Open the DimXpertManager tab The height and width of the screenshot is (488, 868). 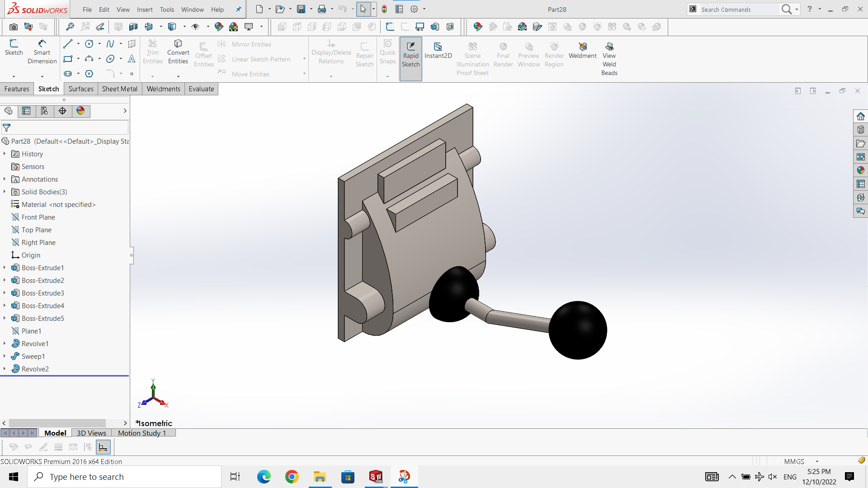click(62, 111)
